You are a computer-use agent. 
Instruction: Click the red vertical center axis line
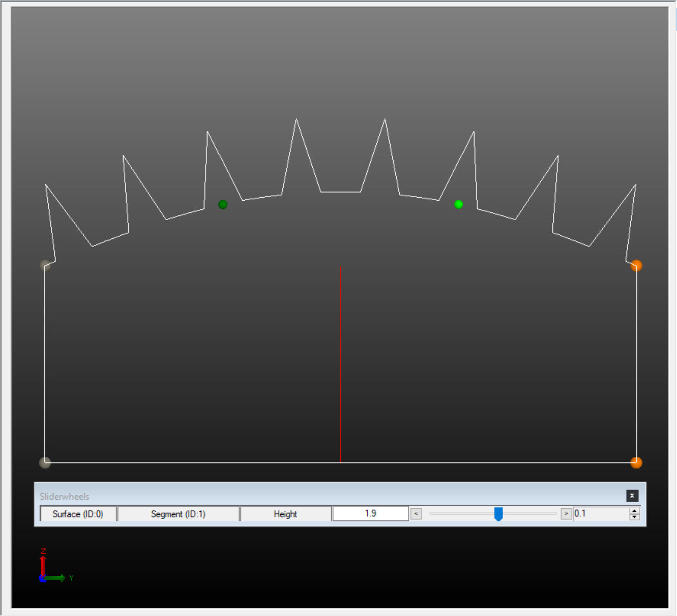[341, 364]
